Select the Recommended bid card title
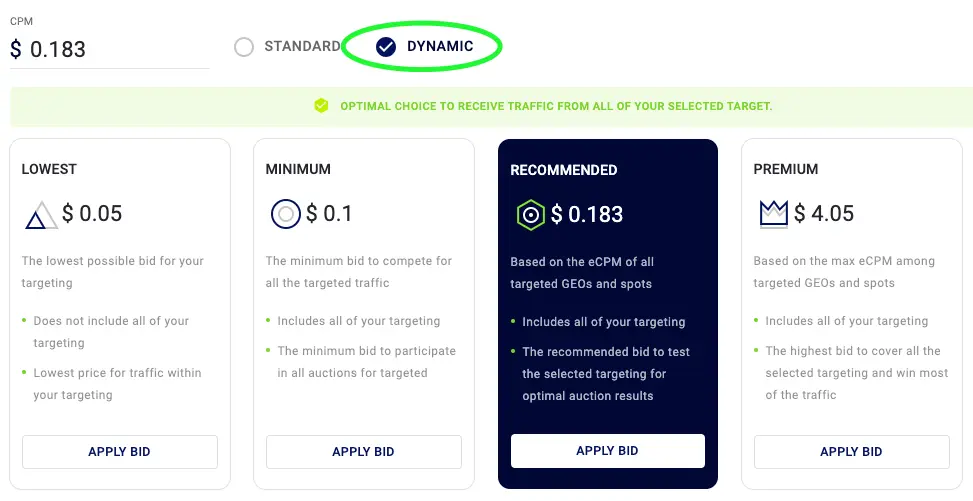This screenshot has width=973, height=501. point(564,170)
